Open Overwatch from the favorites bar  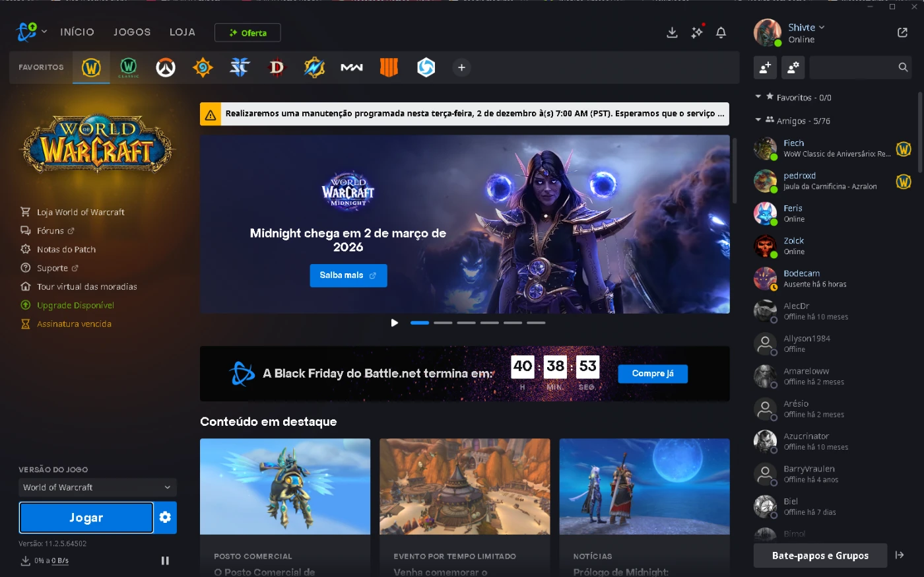pyautogui.click(x=166, y=67)
